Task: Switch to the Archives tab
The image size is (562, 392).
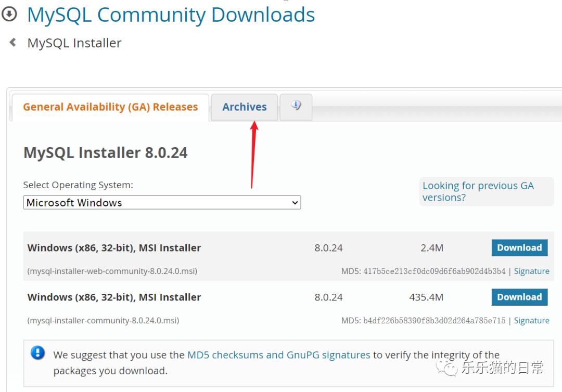Action: (x=245, y=107)
